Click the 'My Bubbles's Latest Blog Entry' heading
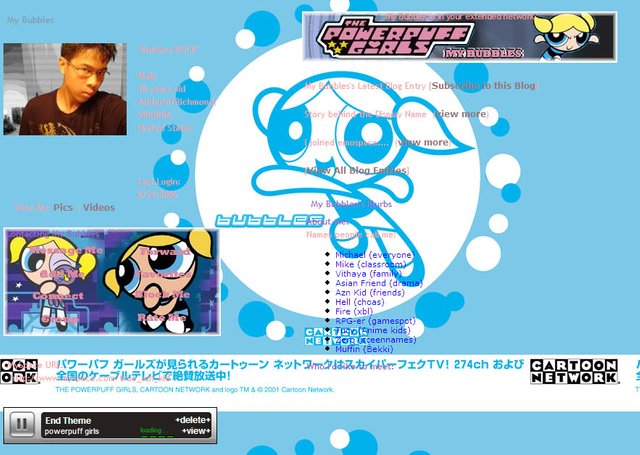 pyautogui.click(x=365, y=86)
